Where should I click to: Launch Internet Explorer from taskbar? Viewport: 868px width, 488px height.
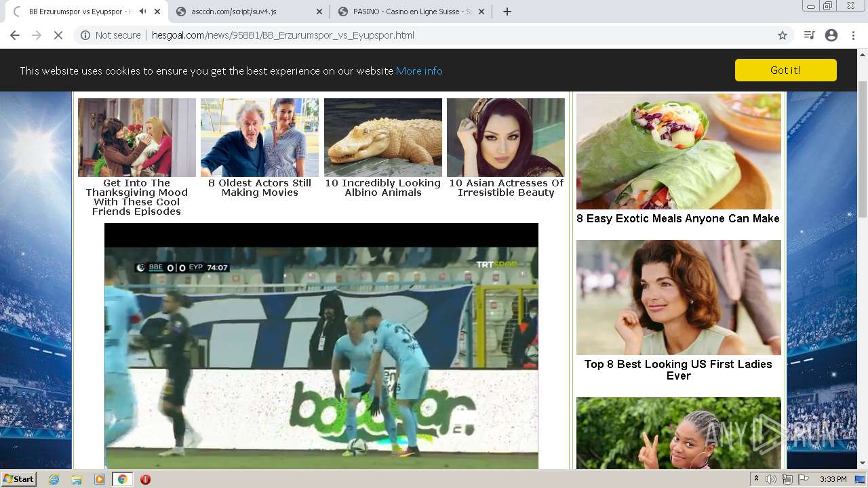[x=54, y=479]
